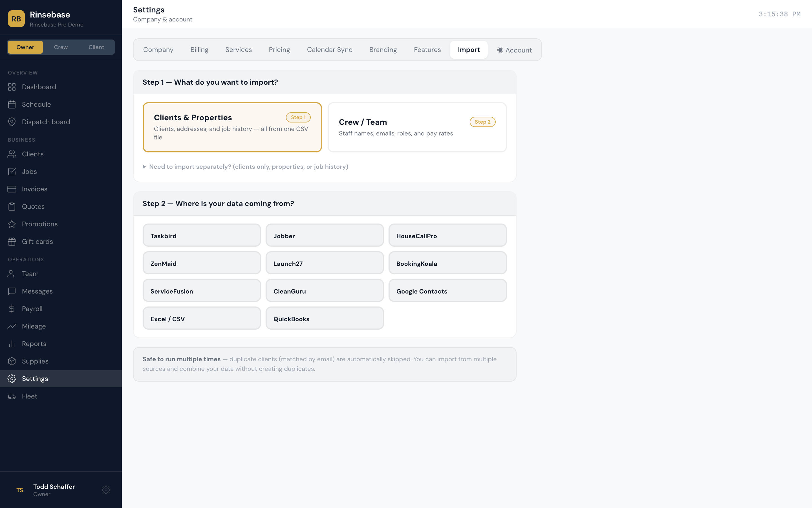This screenshot has width=812, height=508.
Task: Open the Reports bar chart icon
Action: (12, 344)
